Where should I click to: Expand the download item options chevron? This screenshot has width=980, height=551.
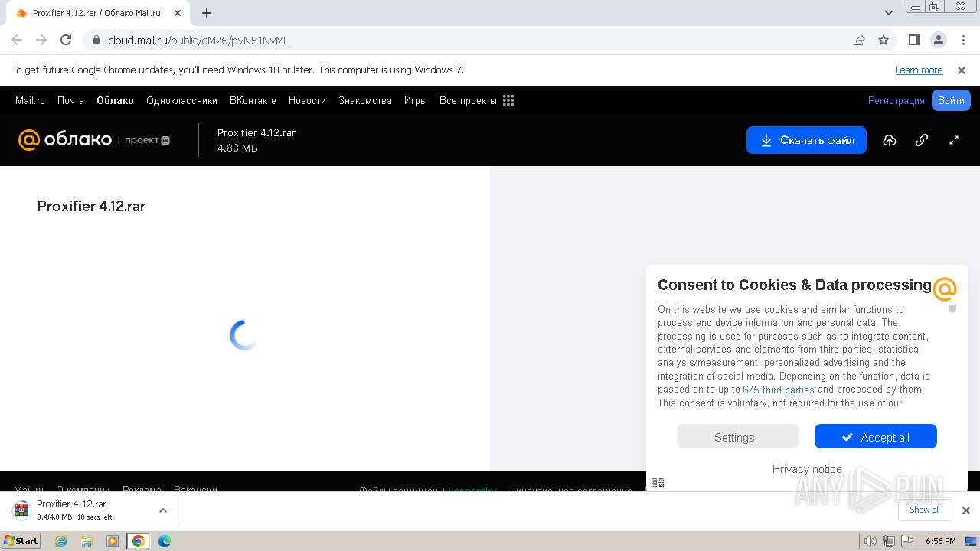(x=162, y=510)
